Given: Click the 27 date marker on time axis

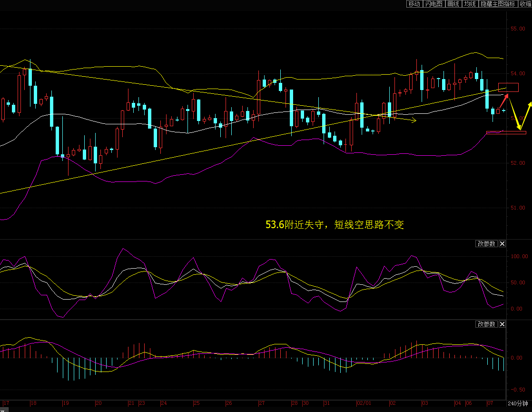Looking at the screenshot, I should (x=262, y=403).
